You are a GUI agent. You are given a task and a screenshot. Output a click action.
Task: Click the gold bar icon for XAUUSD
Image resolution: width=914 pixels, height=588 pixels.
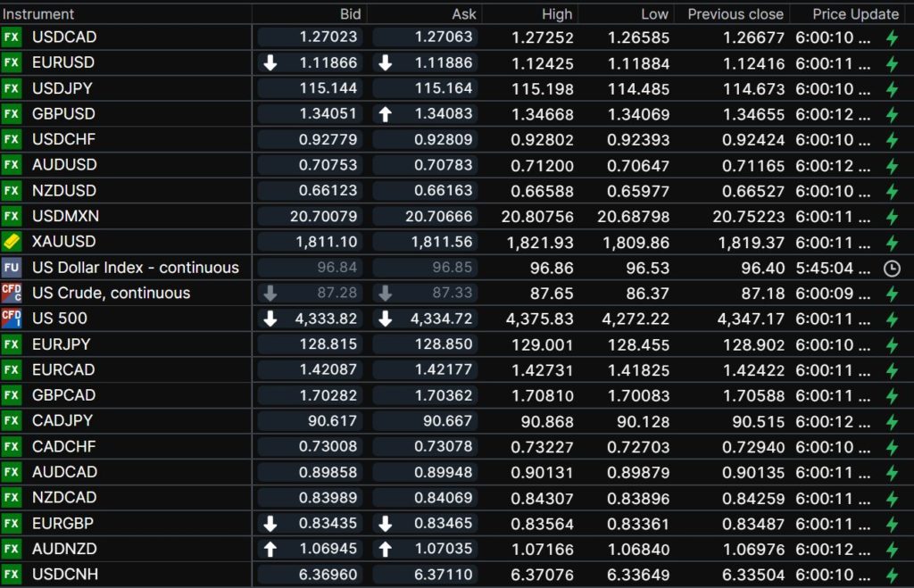pyautogui.click(x=12, y=242)
